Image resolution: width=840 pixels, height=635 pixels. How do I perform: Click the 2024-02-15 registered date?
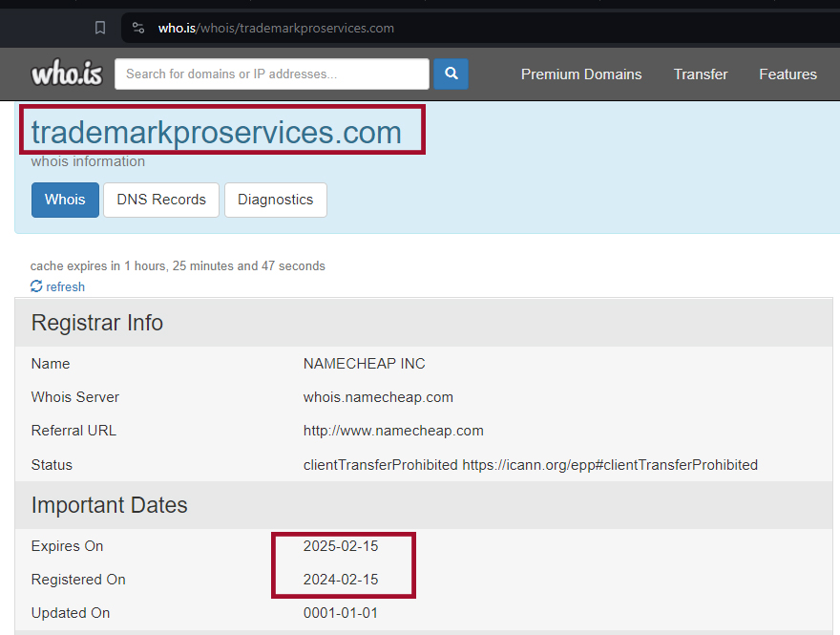click(x=341, y=580)
